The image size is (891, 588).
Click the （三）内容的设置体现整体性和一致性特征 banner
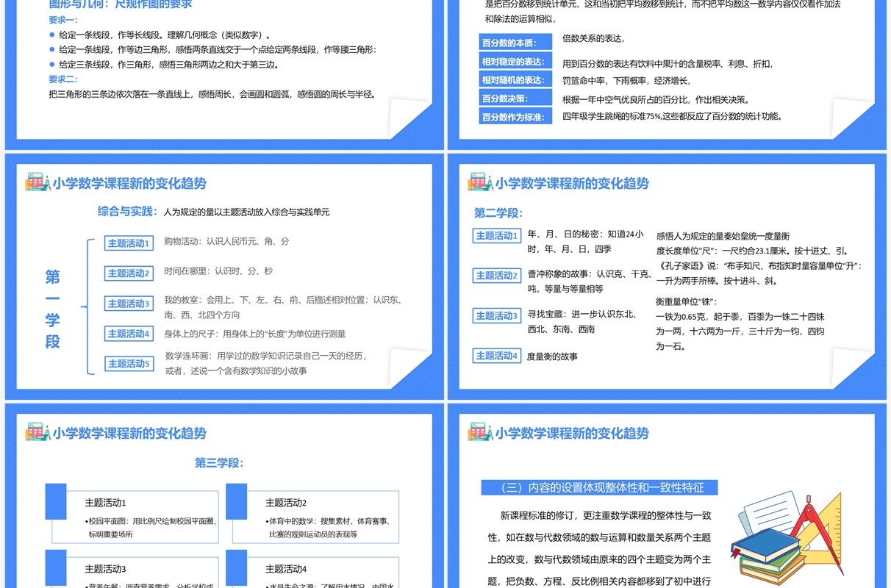pos(599,487)
